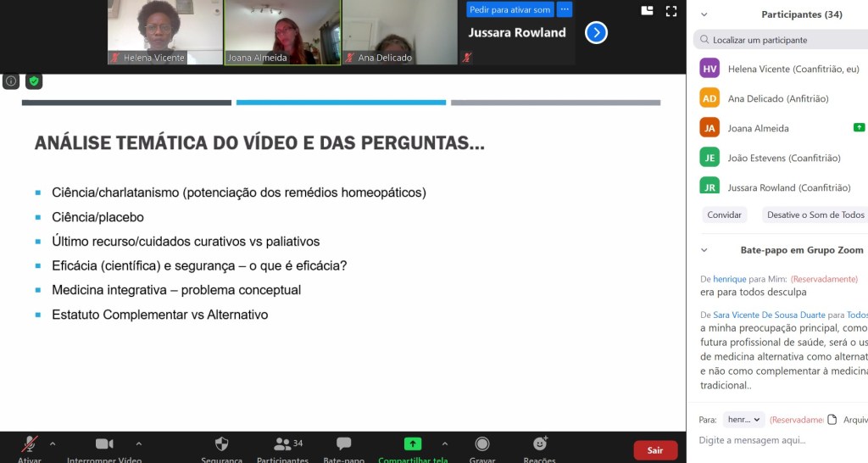Enter full screen mode icon
The image size is (868, 463).
670,11
